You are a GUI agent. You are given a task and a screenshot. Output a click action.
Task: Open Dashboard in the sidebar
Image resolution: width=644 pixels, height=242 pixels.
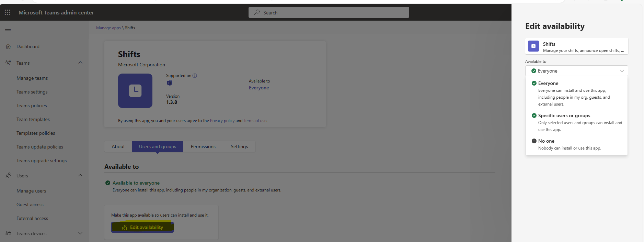coord(28,46)
